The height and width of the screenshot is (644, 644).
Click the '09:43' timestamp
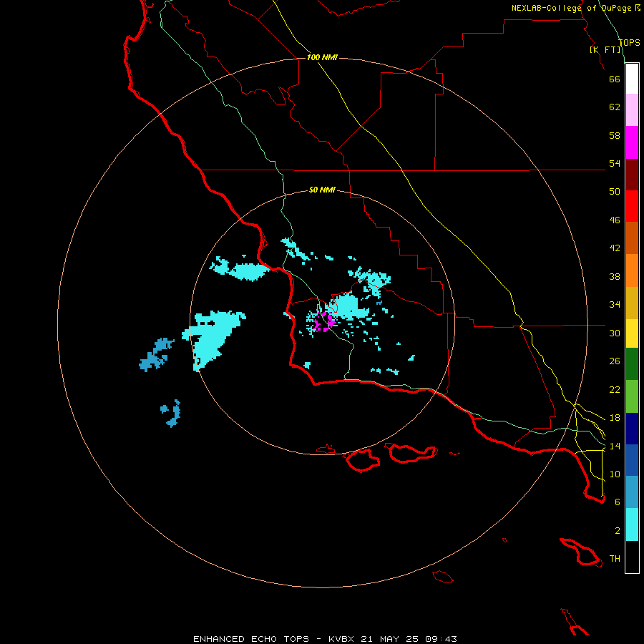click(x=441, y=639)
